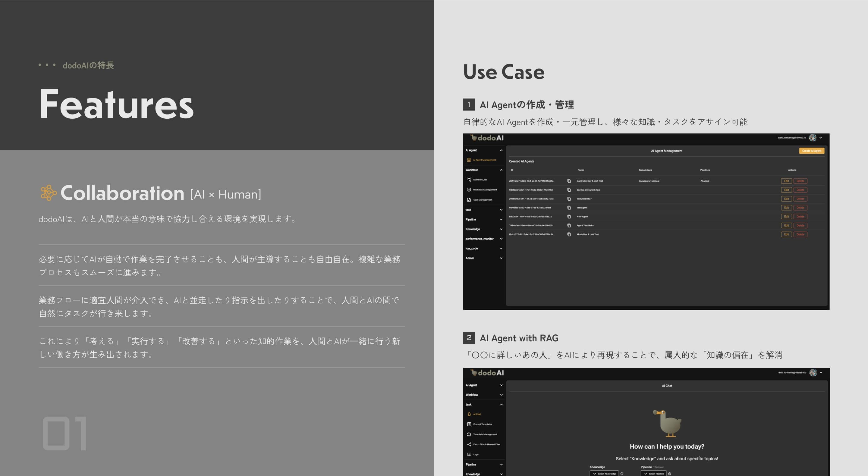This screenshot has height=476, width=868.
Task: Click the 'docusauru.1.dodoai' knowledge cell
Action: click(x=649, y=181)
